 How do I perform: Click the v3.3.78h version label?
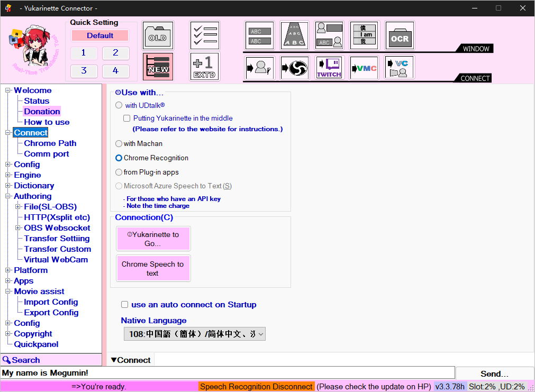click(x=450, y=387)
